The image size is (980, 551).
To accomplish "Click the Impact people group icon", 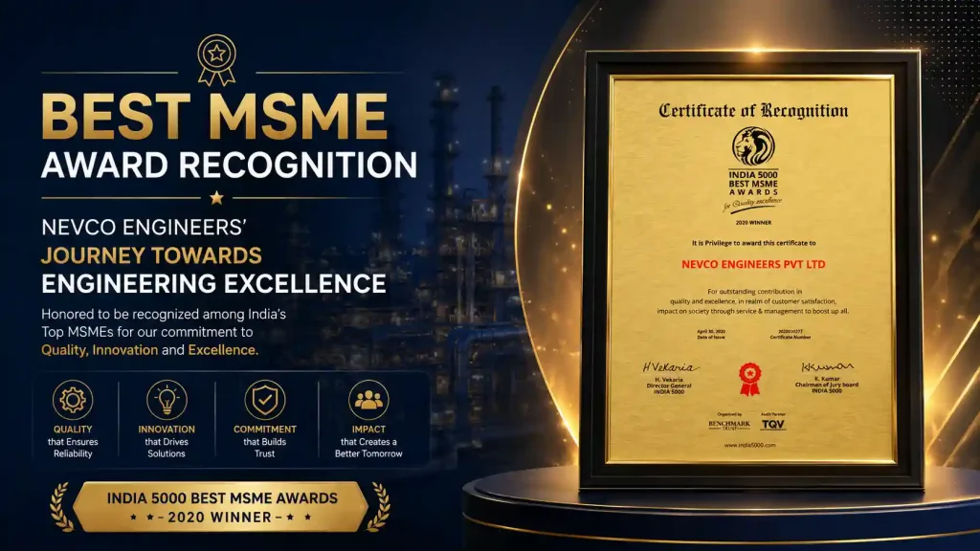I will click(368, 400).
